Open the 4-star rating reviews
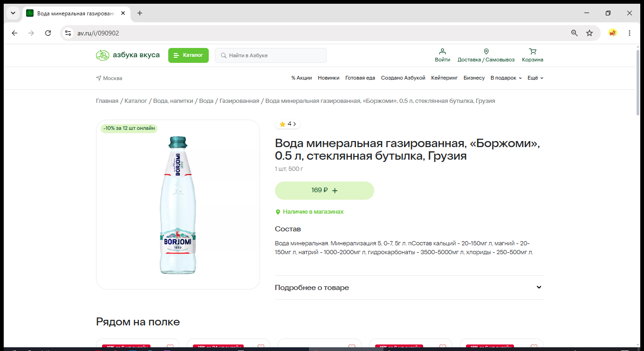Screen dimensions: 644x351 (288, 124)
